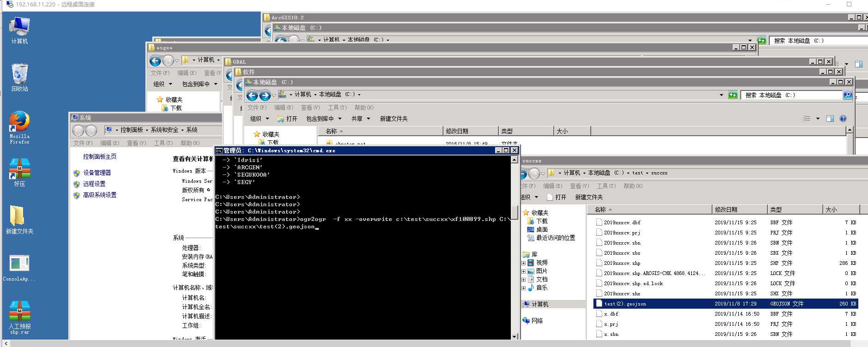Open 文件(F) menu in front 本地磁盘 (C:) window

click(x=257, y=108)
